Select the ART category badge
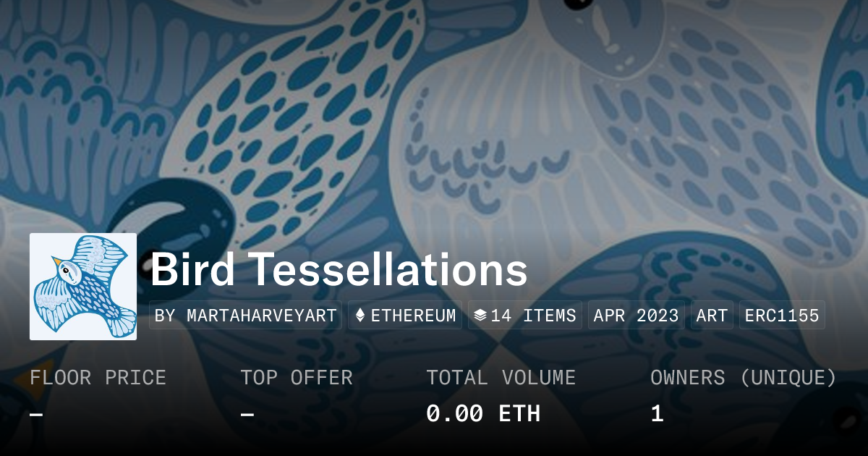The height and width of the screenshot is (456, 868). point(712,316)
